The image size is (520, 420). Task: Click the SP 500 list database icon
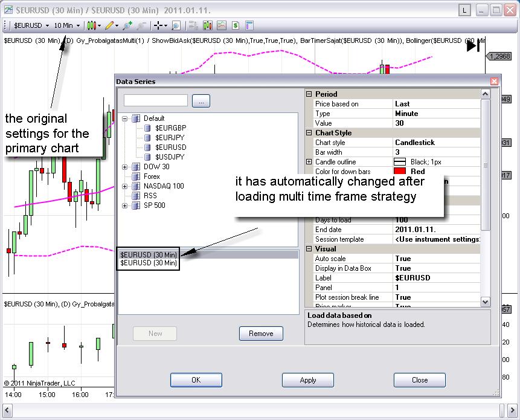click(136, 205)
